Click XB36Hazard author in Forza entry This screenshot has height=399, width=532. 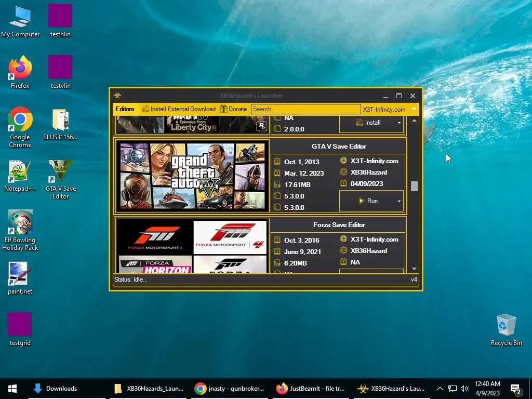pos(369,251)
